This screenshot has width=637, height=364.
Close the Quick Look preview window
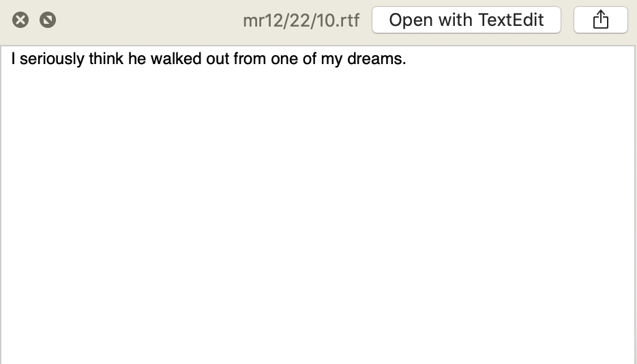point(20,20)
